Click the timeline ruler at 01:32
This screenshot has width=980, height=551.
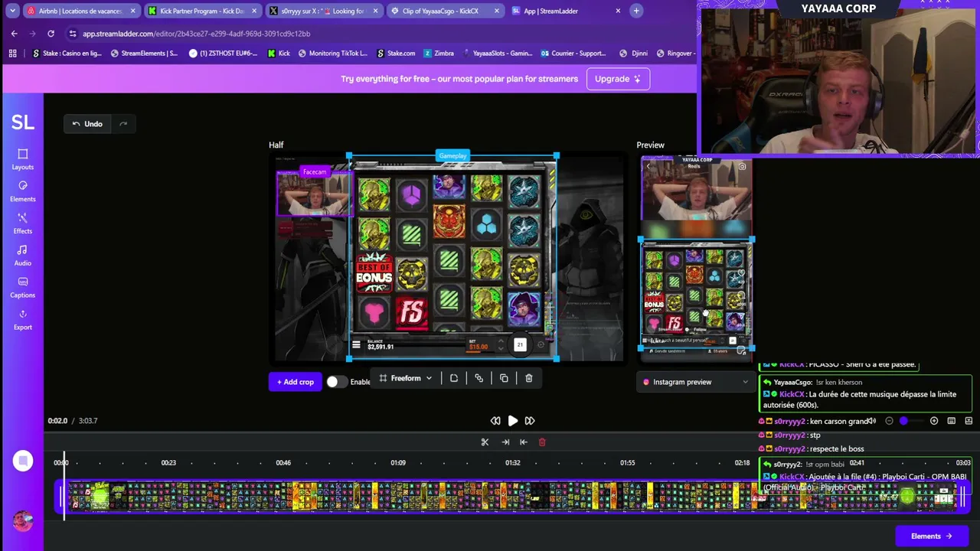513,463
